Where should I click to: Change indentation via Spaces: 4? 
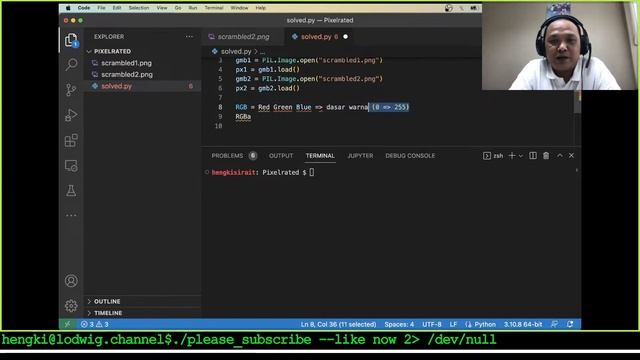[399, 324]
